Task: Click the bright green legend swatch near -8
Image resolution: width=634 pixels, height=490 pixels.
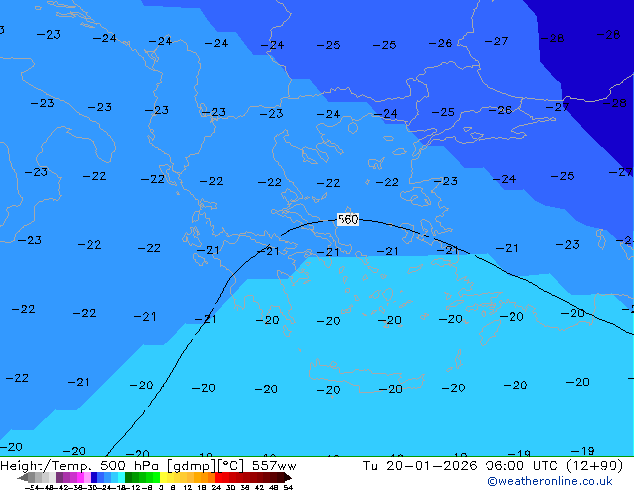Action: coord(156,477)
